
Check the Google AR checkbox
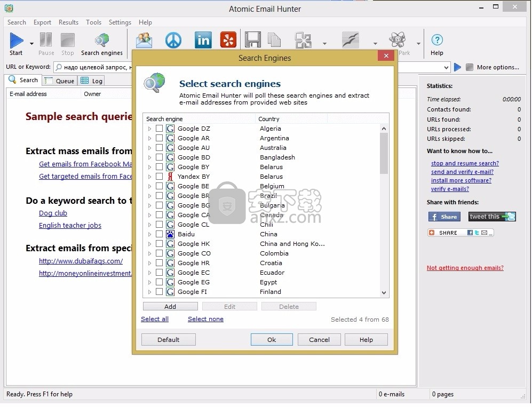(x=159, y=138)
